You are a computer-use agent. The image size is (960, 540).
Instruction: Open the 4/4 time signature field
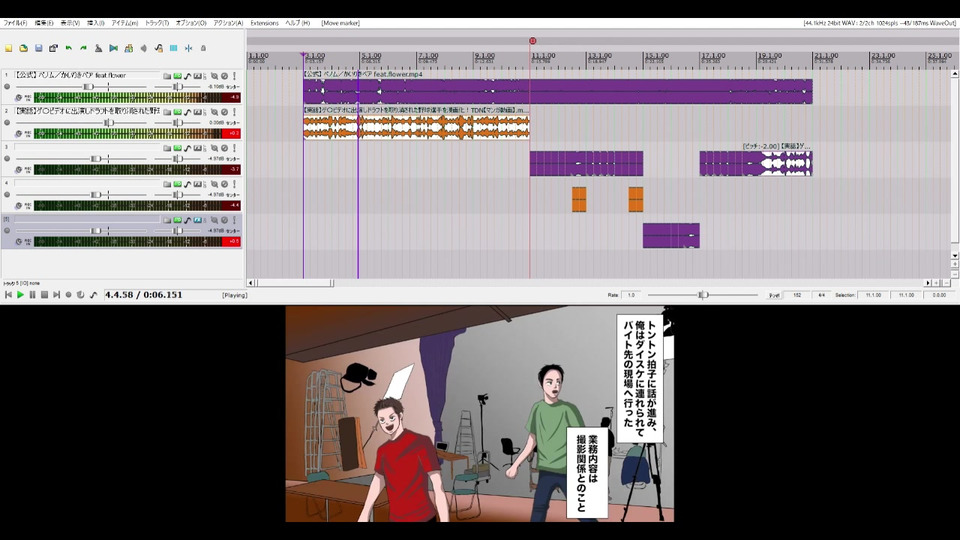pyautogui.click(x=822, y=295)
